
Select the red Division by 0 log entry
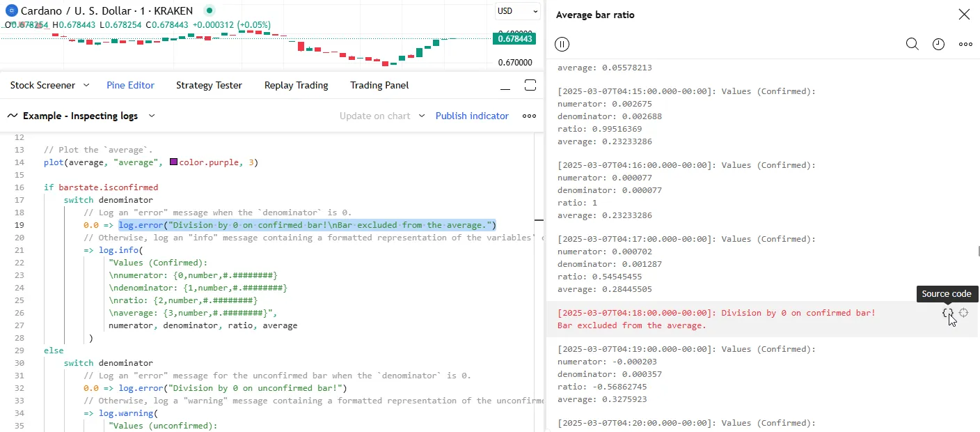tap(717, 319)
